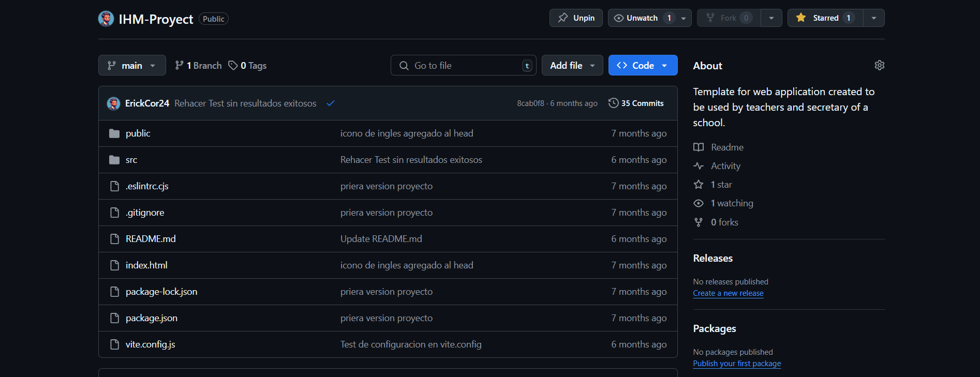Open public folder commit 'icono de ingles agregado'
This screenshot has width=980, height=377.
pos(407,133)
